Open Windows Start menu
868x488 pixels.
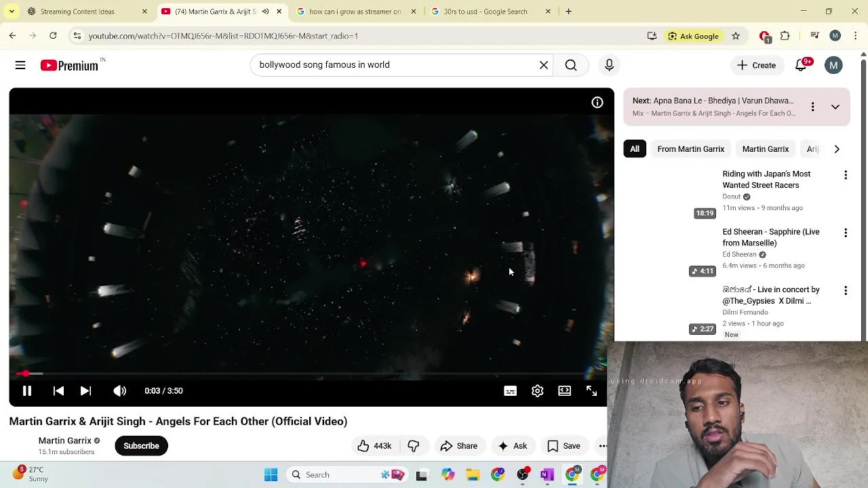click(271, 475)
